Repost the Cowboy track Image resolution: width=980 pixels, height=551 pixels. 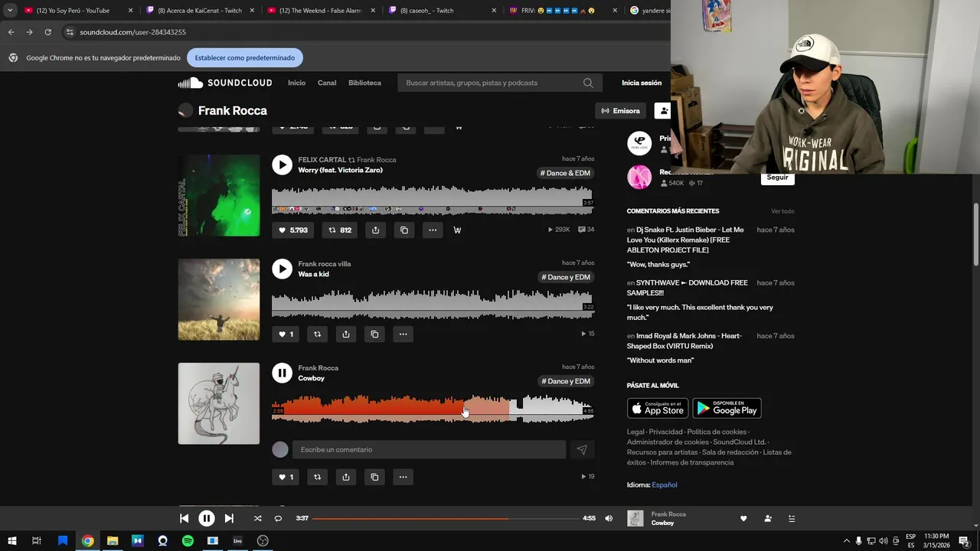(317, 477)
